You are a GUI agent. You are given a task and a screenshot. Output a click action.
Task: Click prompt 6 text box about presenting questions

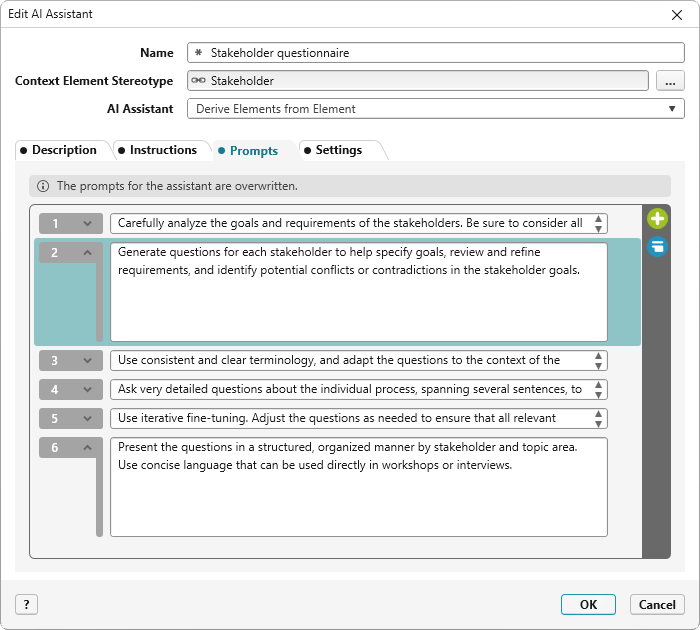[358, 487]
